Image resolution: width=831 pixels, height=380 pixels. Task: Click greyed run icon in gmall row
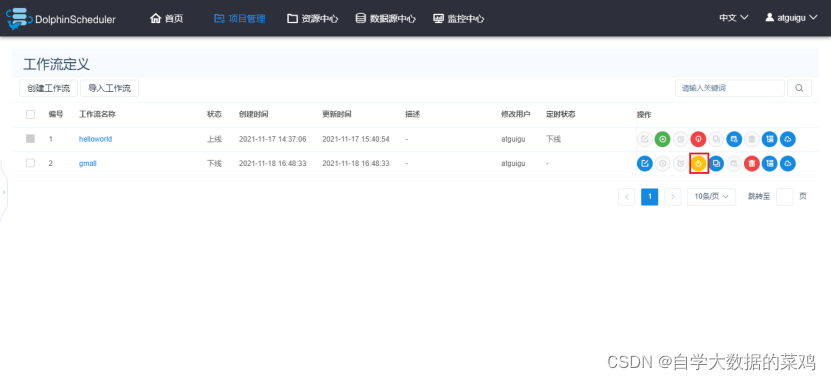coord(662,164)
